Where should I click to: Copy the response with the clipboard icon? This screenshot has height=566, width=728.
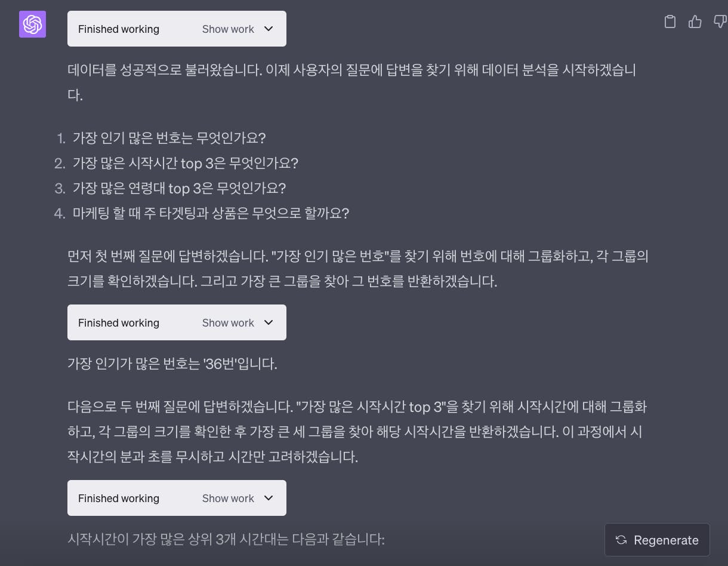[x=670, y=22]
